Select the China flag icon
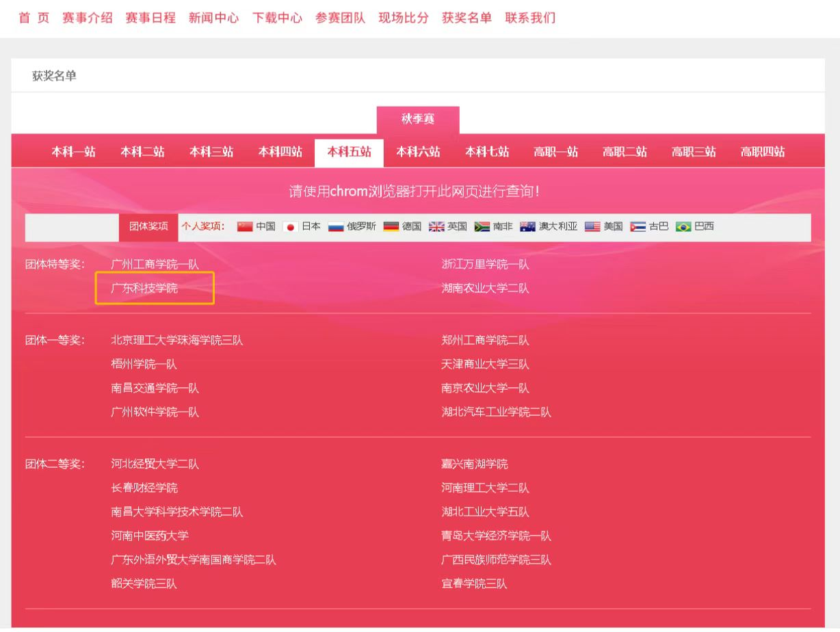This screenshot has width=840, height=632. coord(245,227)
